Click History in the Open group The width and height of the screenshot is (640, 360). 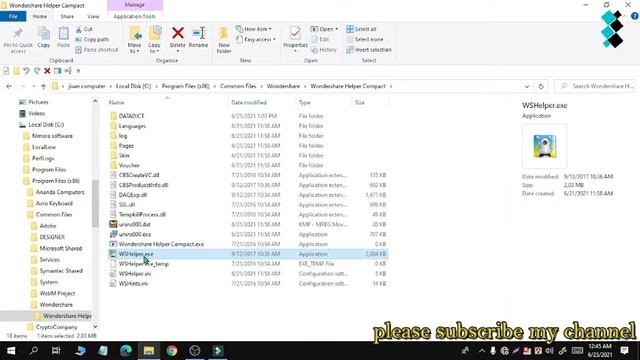point(324,50)
